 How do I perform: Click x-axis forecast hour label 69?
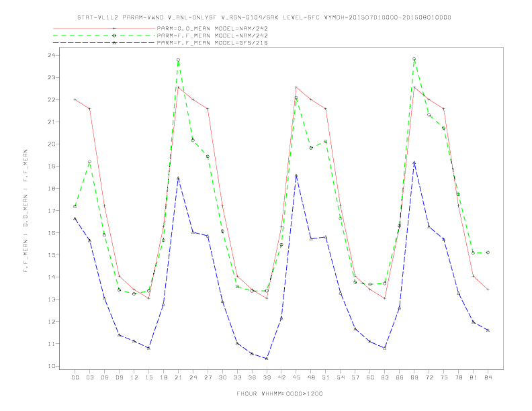click(x=414, y=377)
